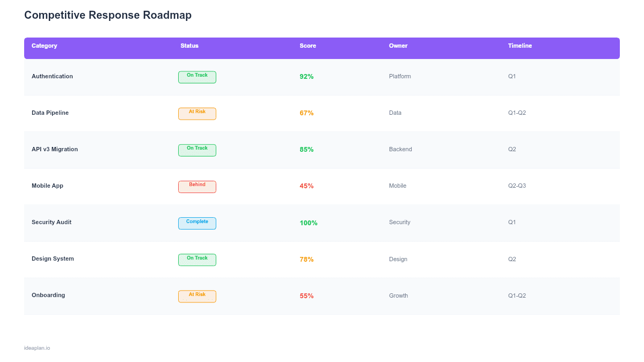Click the 92% score for Authentication

tap(306, 77)
